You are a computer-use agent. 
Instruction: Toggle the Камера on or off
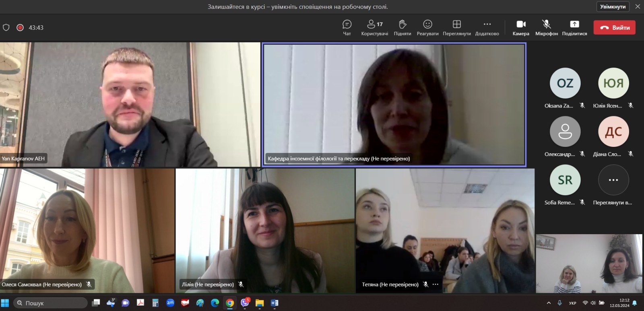[x=521, y=27]
